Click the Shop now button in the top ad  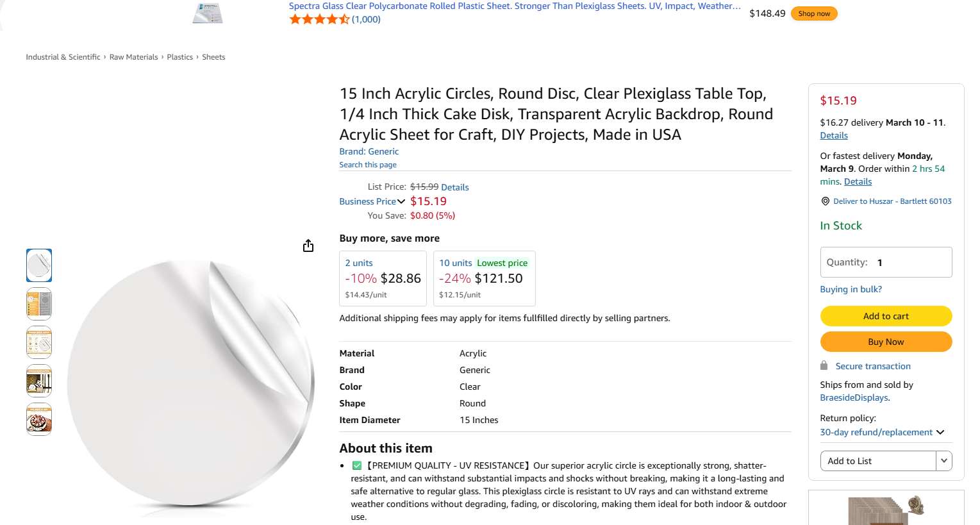[813, 13]
